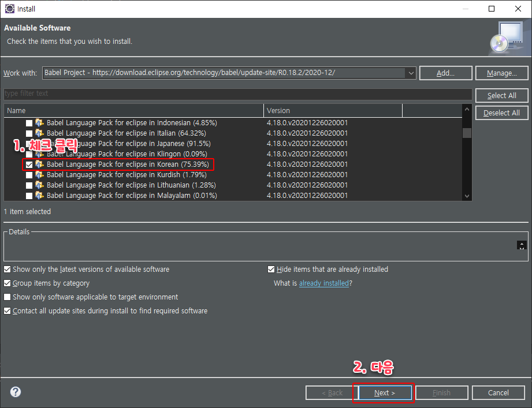Click the Lithuanian language pack feature icon
532x408 pixels.
(x=40, y=185)
